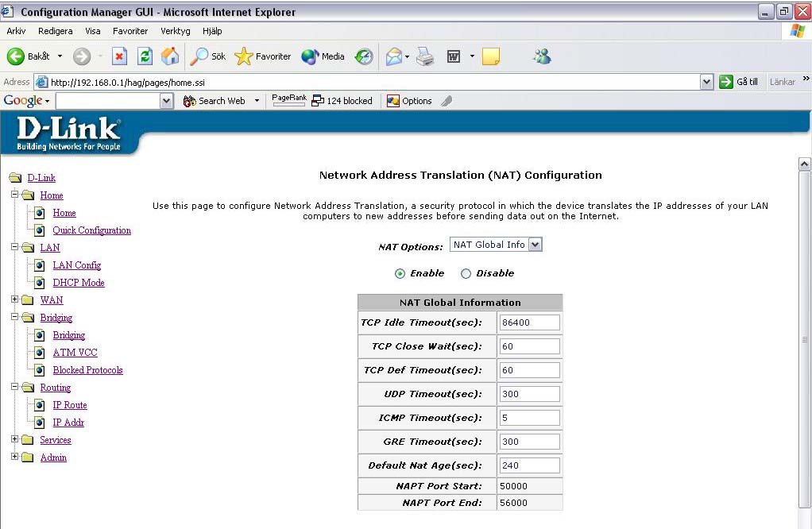Viewport: 812px width, 529px height.
Task: Collapse the Routing folder tree node
Action: pyautogui.click(x=14, y=387)
